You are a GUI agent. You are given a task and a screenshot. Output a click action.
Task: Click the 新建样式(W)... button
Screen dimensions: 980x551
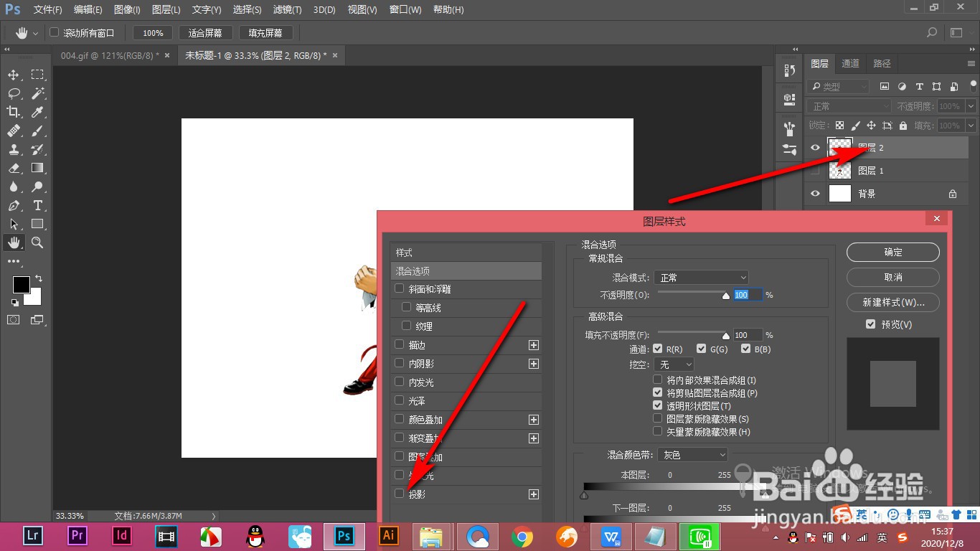(x=893, y=302)
